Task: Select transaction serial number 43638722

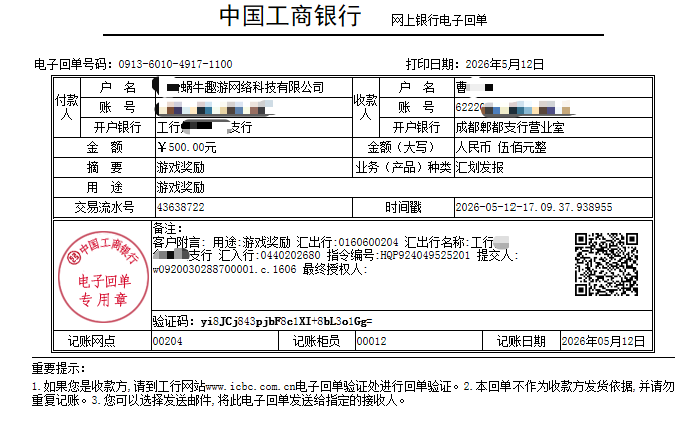Action: click(x=180, y=207)
